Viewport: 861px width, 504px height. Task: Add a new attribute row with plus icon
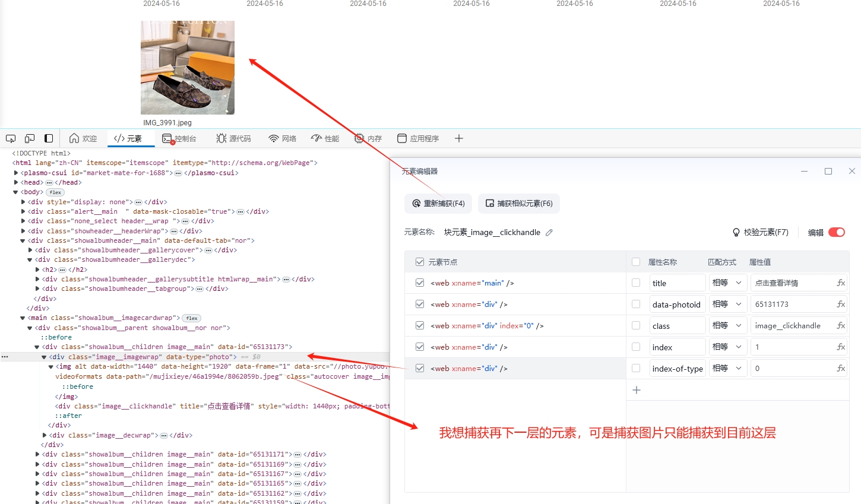637,390
